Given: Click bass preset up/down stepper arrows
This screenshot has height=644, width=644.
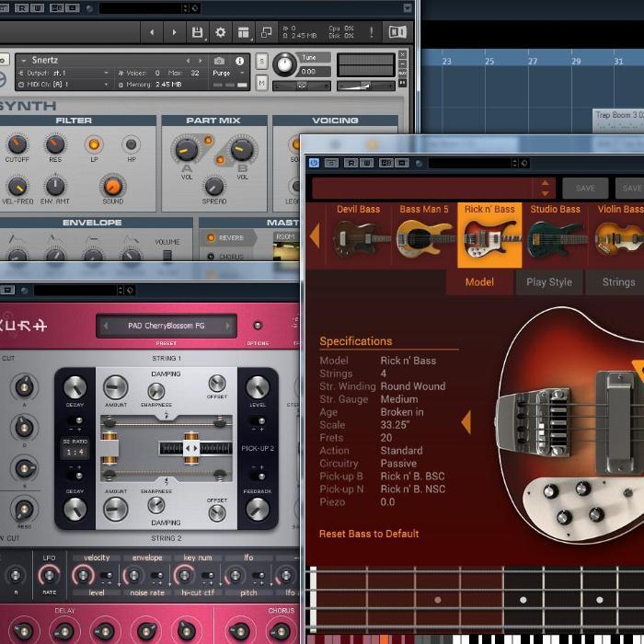Looking at the screenshot, I should pyautogui.click(x=545, y=188).
